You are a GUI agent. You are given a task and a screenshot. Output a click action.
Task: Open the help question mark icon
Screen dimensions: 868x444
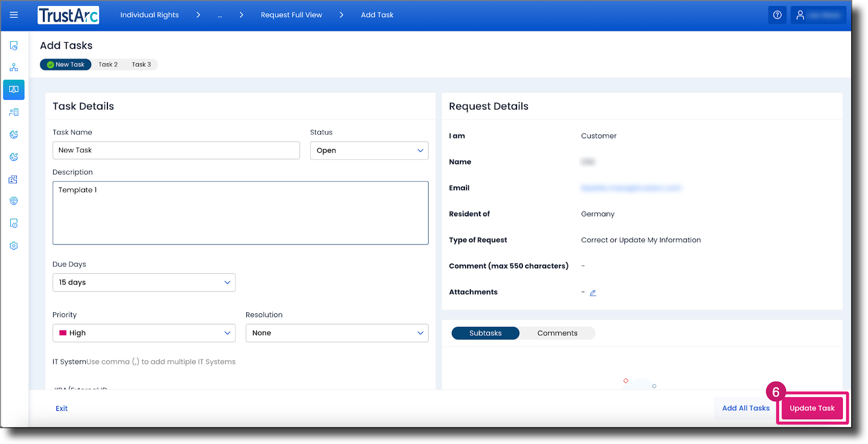[x=777, y=15]
